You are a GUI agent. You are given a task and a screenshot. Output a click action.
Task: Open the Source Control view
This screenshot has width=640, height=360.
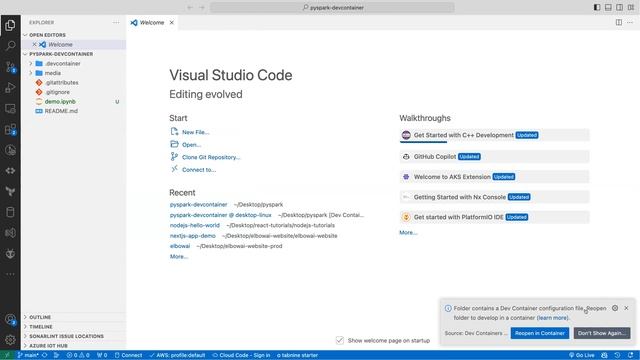[10, 67]
